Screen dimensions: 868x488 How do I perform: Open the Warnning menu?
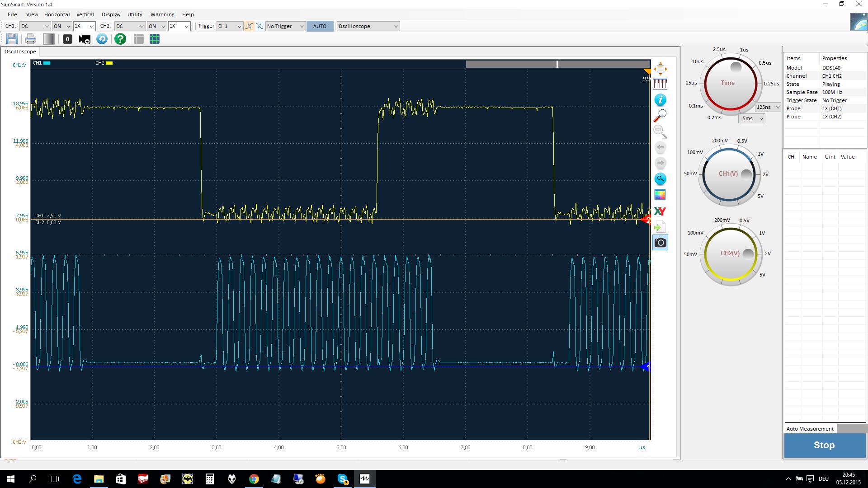pos(162,14)
